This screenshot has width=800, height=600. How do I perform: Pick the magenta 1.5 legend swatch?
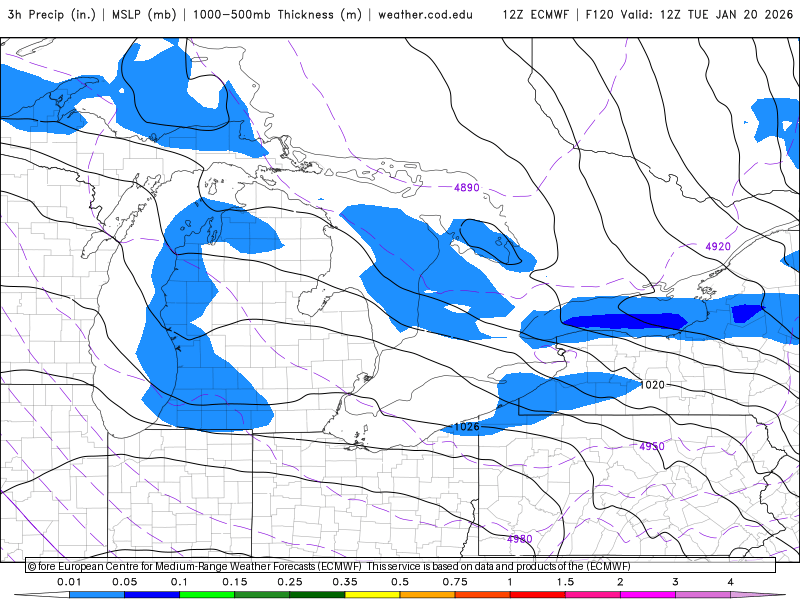point(593,595)
